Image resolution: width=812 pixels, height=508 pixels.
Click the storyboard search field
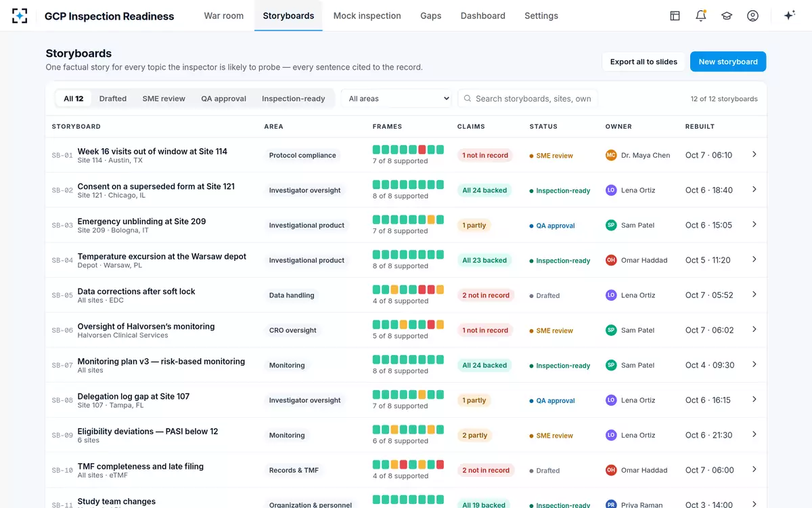click(x=528, y=98)
